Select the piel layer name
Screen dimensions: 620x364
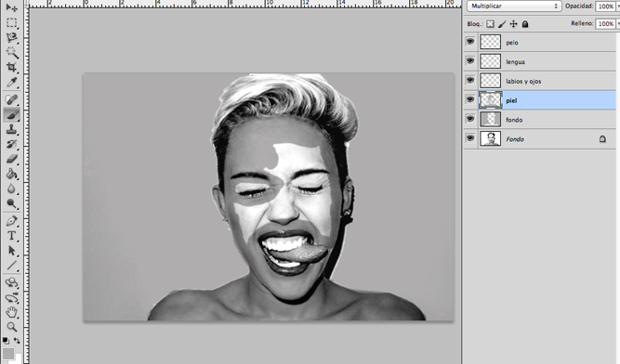coord(511,100)
